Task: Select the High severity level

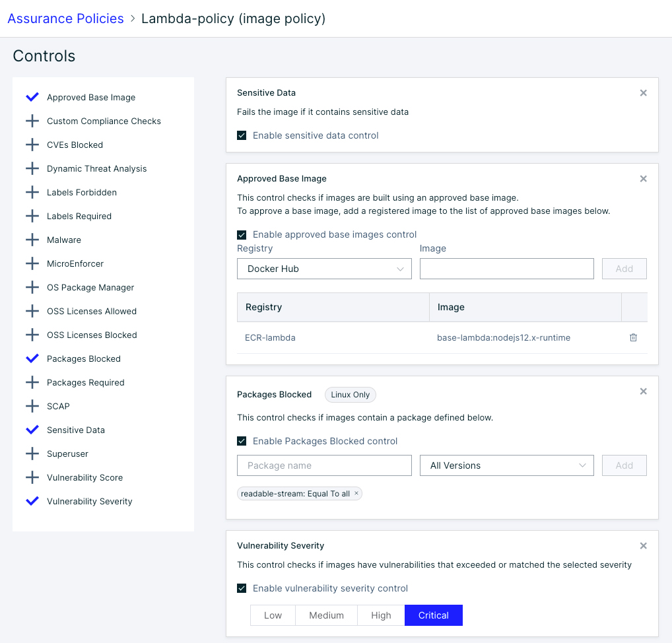Action: pos(381,615)
